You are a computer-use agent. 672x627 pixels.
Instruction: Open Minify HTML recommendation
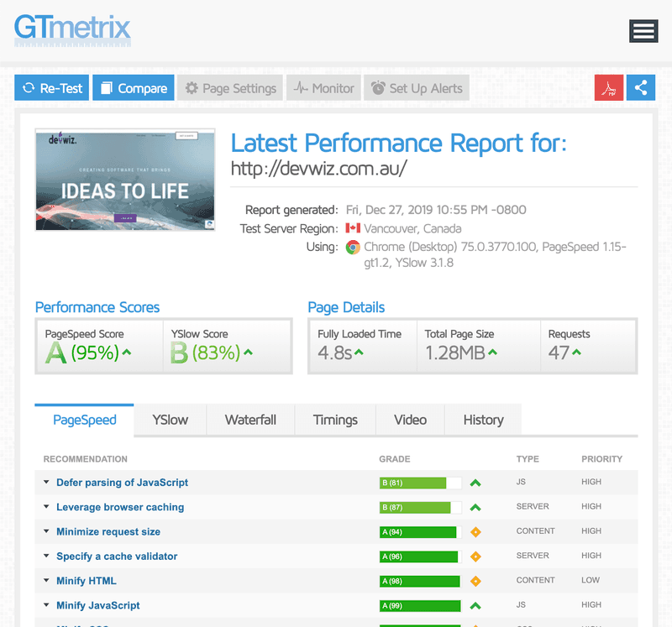pos(87,581)
